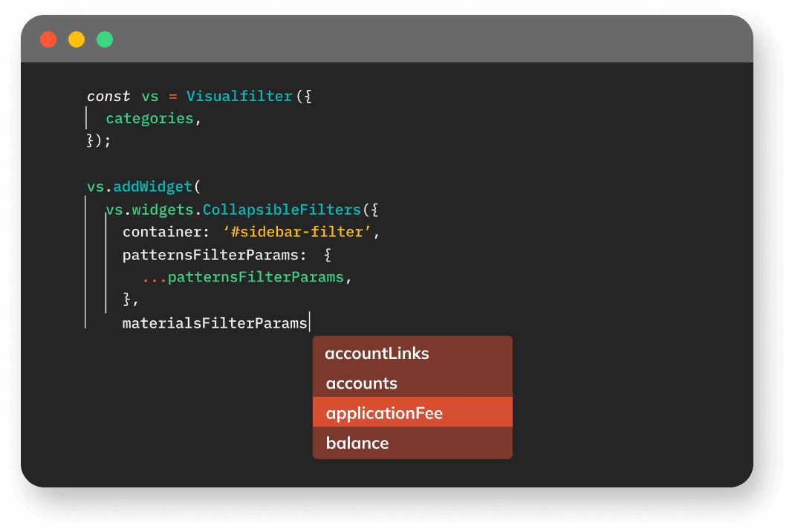Pick the highlighted applicationFee suggestion

point(384,413)
